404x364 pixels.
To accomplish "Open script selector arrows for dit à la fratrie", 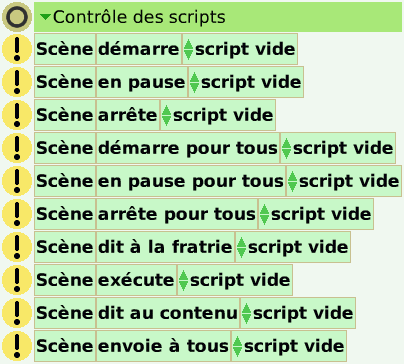I will click(242, 247).
